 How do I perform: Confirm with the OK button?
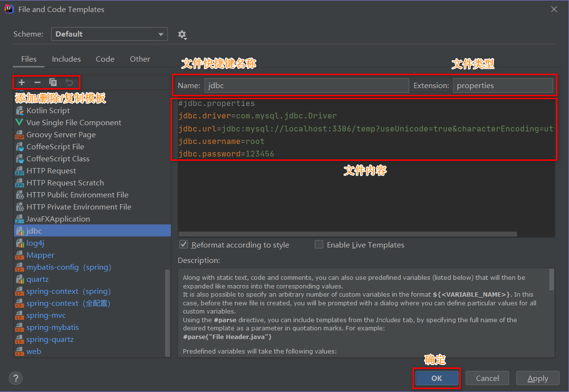coord(437,378)
